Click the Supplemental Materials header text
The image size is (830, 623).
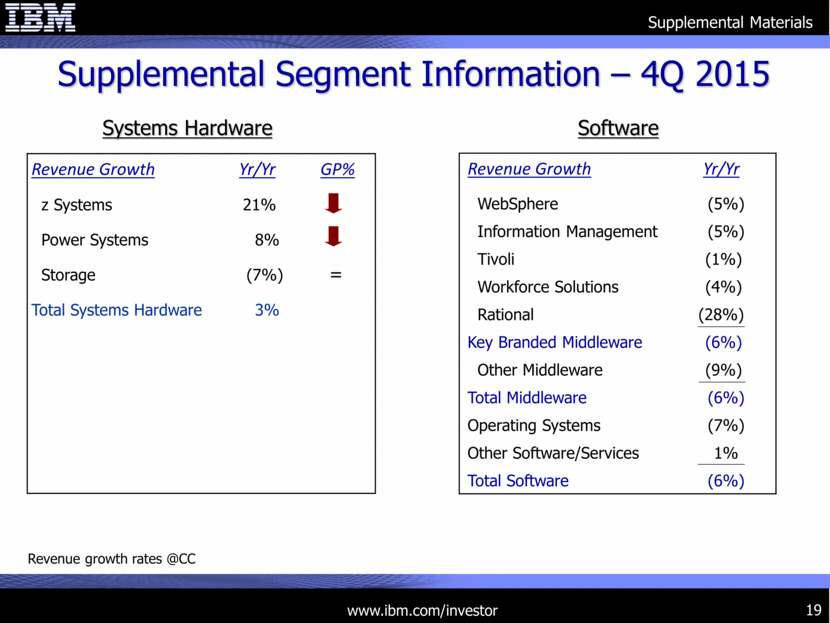pyautogui.click(x=730, y=22)
